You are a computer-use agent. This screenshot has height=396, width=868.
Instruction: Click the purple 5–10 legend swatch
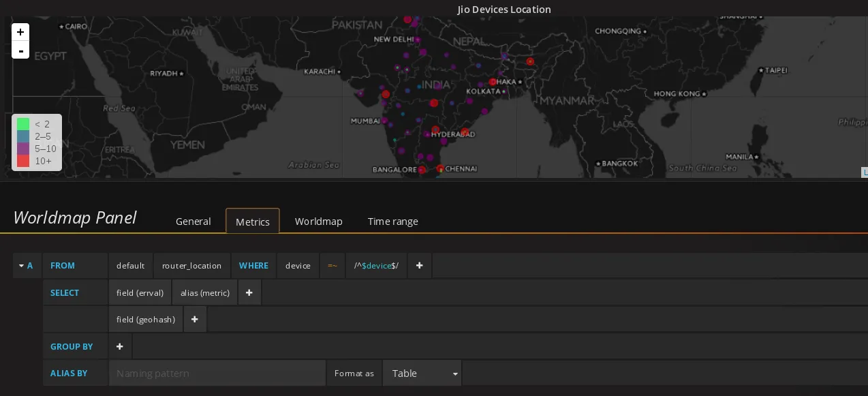(x=23, y=149)
